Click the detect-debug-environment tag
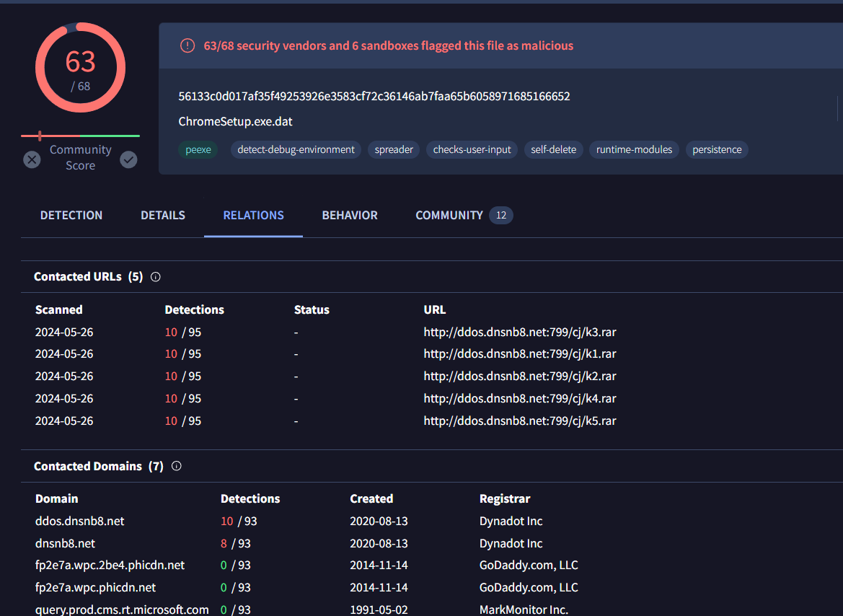843x616 pixels. pos(296,149)
